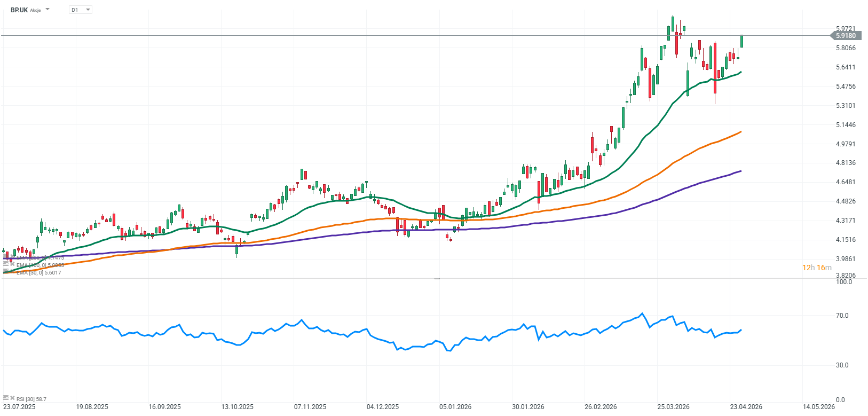Click the 25.03.2026 date on time axis
The width and height of the screenshot is (868, 416).
pos(673,407)
